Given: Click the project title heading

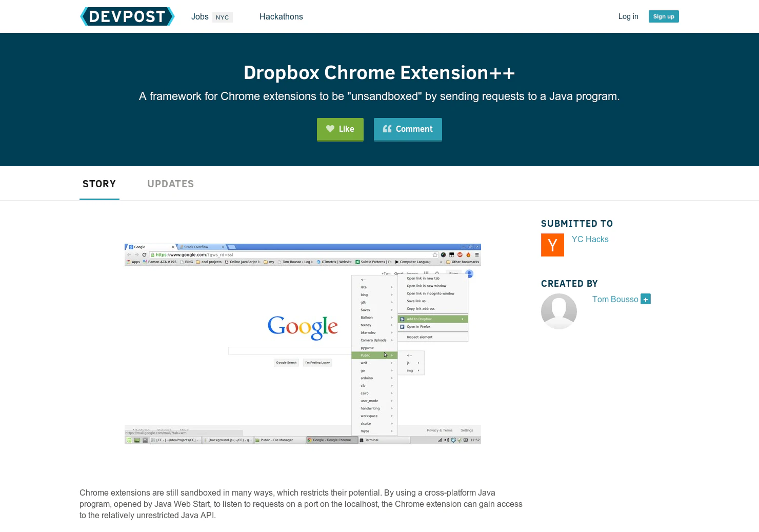Looking at the screenshot, I should pos(379,73).
